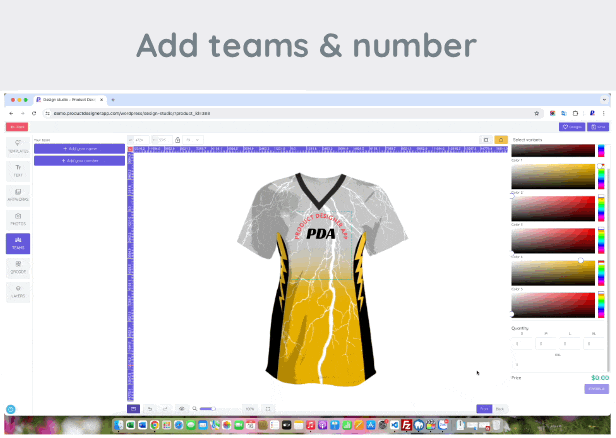Screen dimensions: 616x438
Task: Select the Text tool in sidebar
Action: 18,171
